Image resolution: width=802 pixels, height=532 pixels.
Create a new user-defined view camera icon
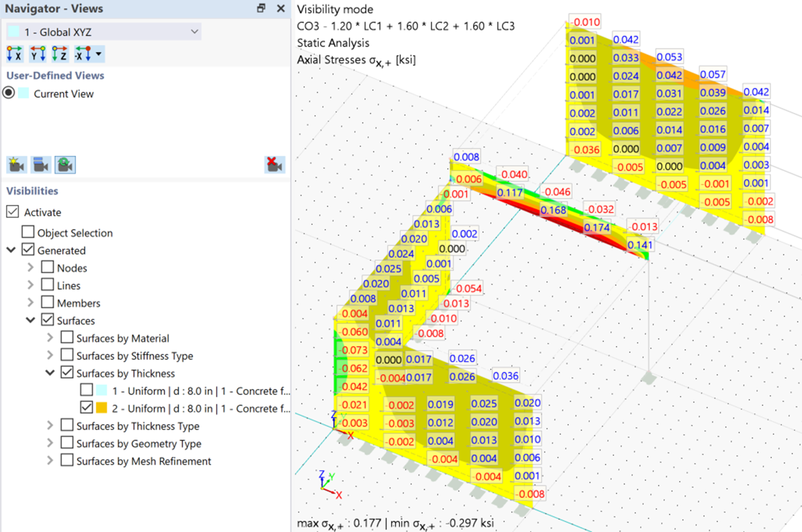[17, 165]
